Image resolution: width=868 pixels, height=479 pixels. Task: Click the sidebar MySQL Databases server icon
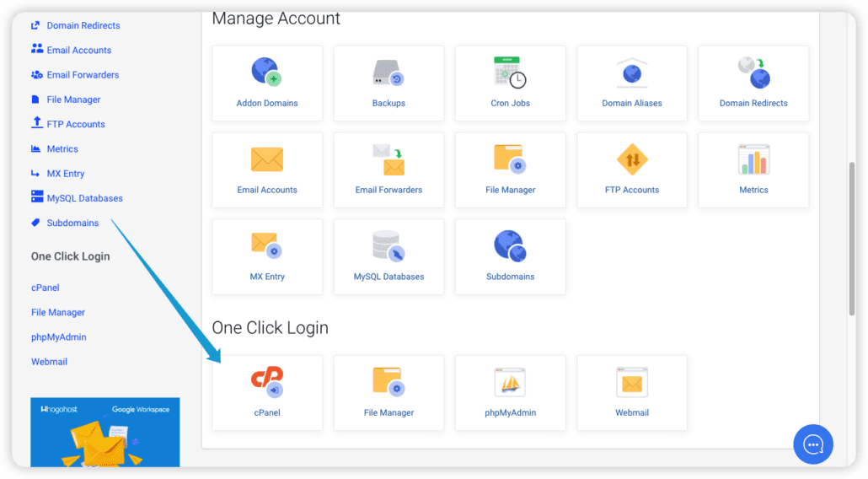[x=37, y=196]
